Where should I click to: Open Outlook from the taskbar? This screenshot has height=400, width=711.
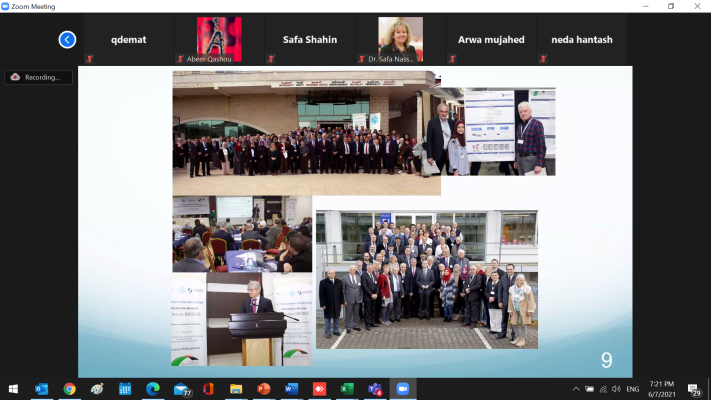(41, 389)
